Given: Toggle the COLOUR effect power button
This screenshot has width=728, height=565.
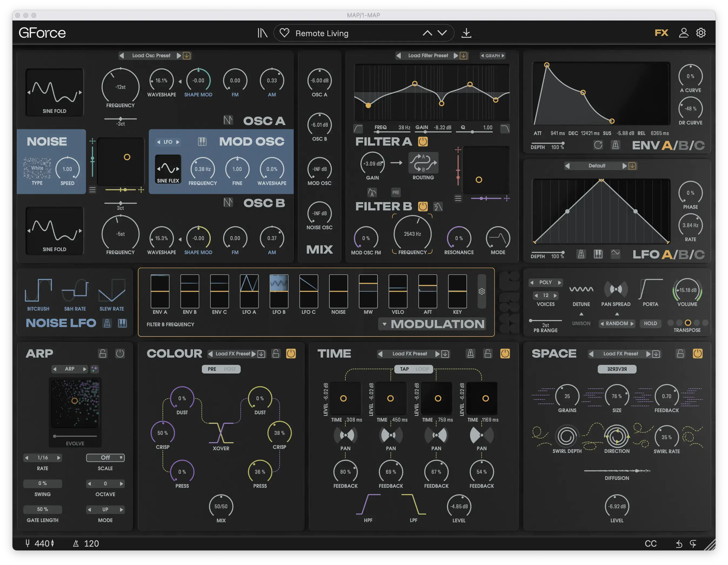Looking at the screenshot, I should click(291, 354).
